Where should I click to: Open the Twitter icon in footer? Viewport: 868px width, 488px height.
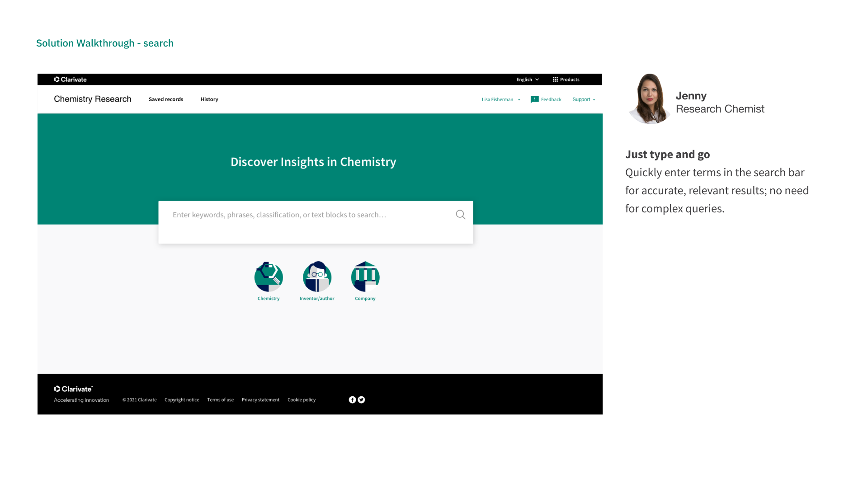point(361,400)
